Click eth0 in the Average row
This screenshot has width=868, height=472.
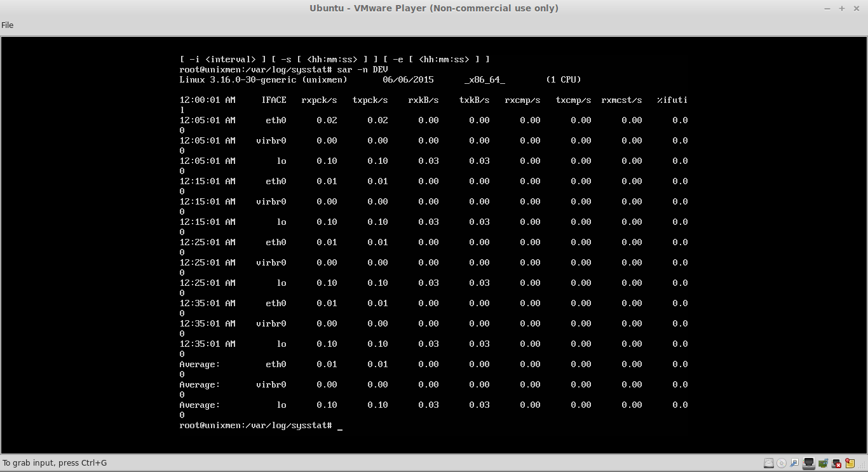276,364
